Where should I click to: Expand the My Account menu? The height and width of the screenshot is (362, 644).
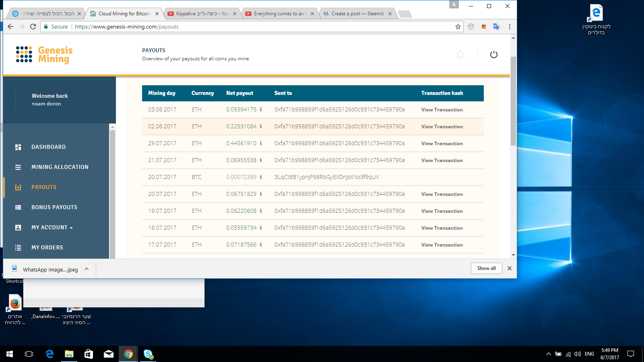(x=52, y=227)
